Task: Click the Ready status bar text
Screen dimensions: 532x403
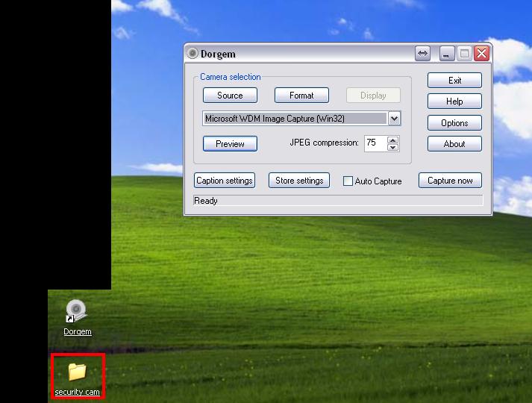Action: (x=206, y=201)
